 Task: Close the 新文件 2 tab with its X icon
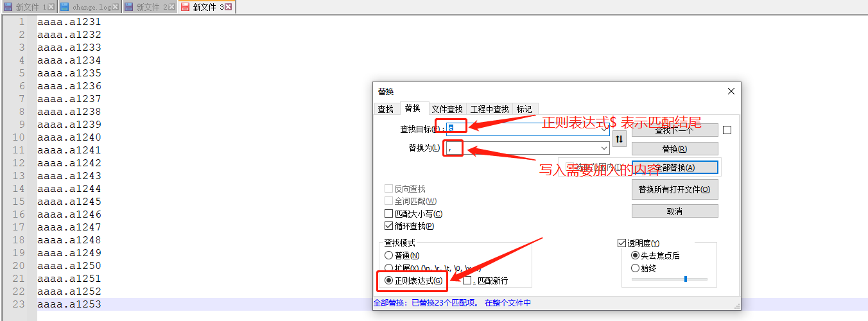[173, 7]
